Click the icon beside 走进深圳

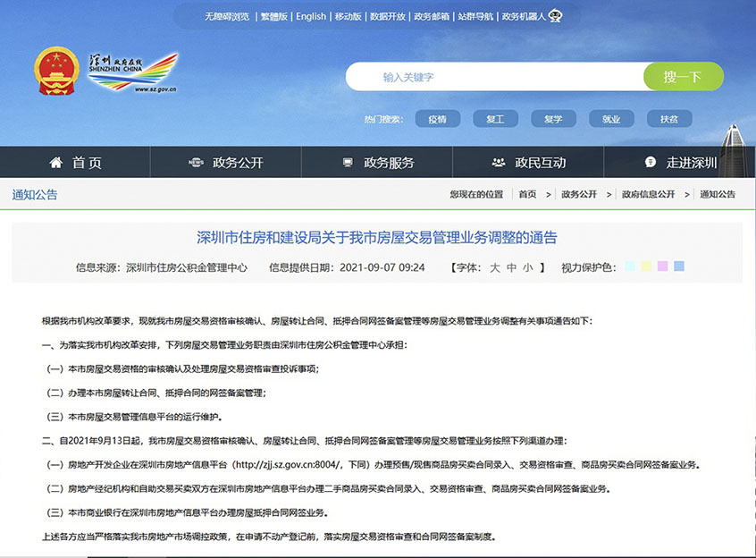point(651,162)
